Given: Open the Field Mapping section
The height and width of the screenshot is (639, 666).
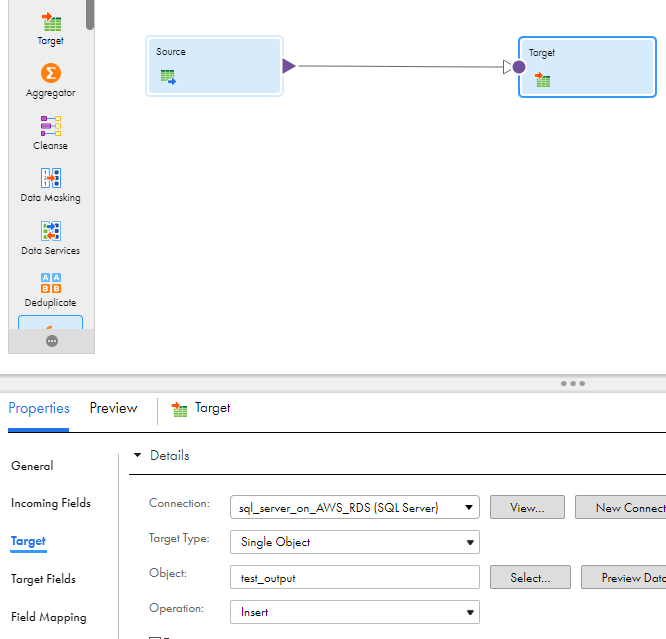Looking at the screenshot, I should (x=49, y=617).
